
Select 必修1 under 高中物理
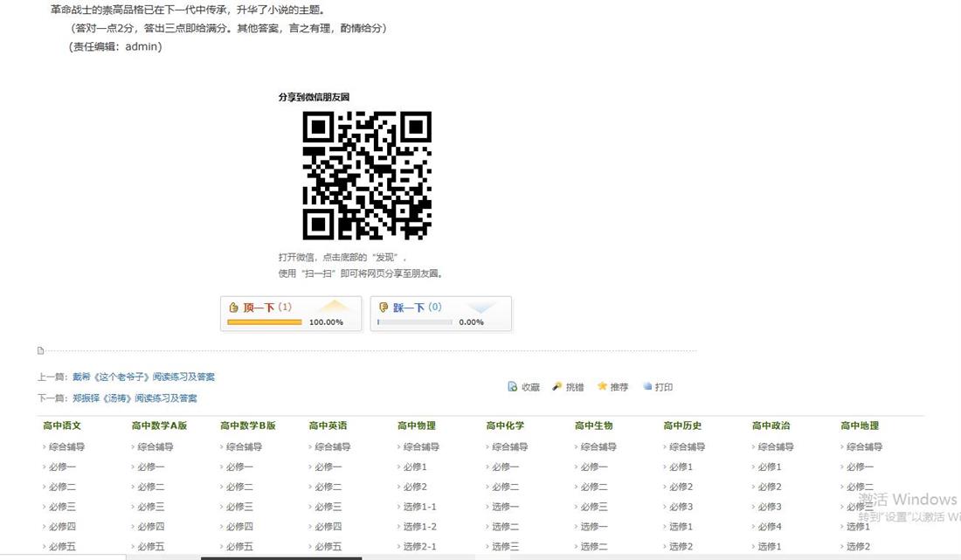coord(415,467)
